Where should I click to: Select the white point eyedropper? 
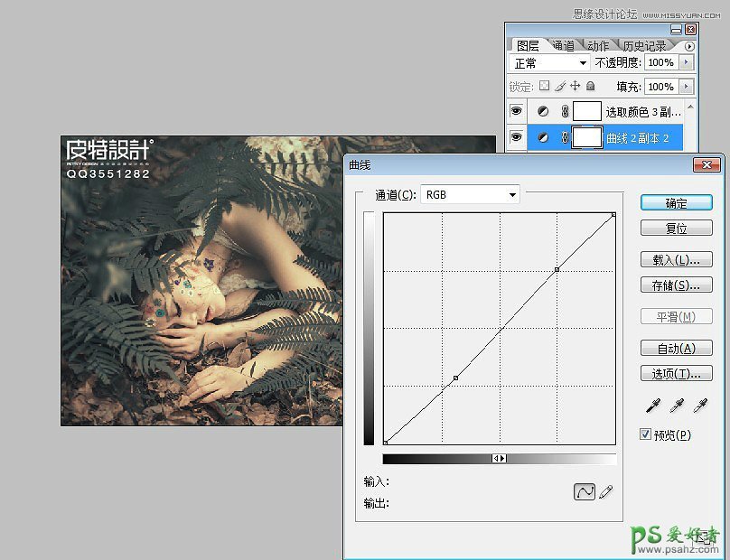click(698, 406)
